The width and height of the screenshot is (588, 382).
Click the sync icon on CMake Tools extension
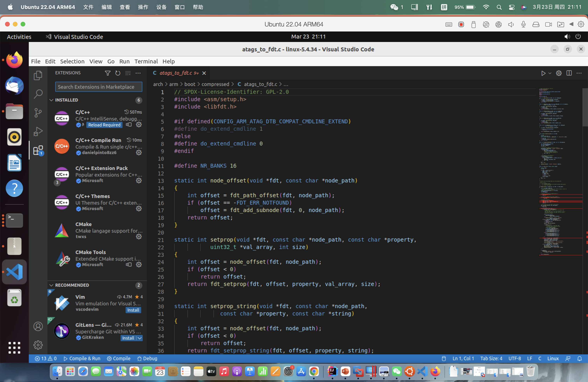[x=129, y=265]
